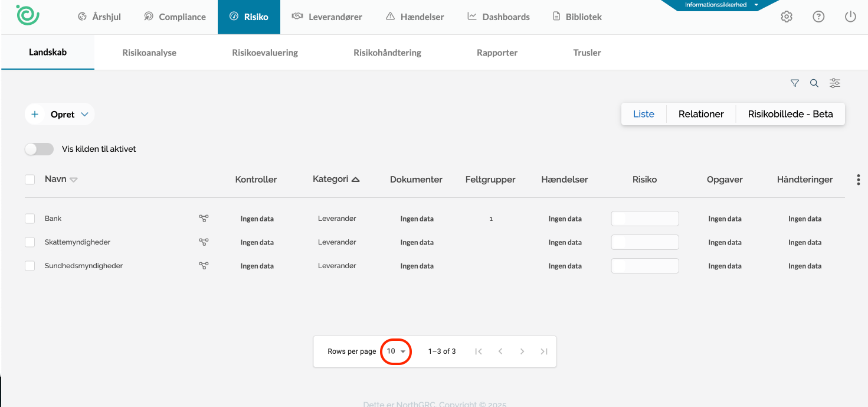Open the Rows per page dropdown
This screenshot has width=868, height=407.
pyautogui.click(x=396, y=351)
